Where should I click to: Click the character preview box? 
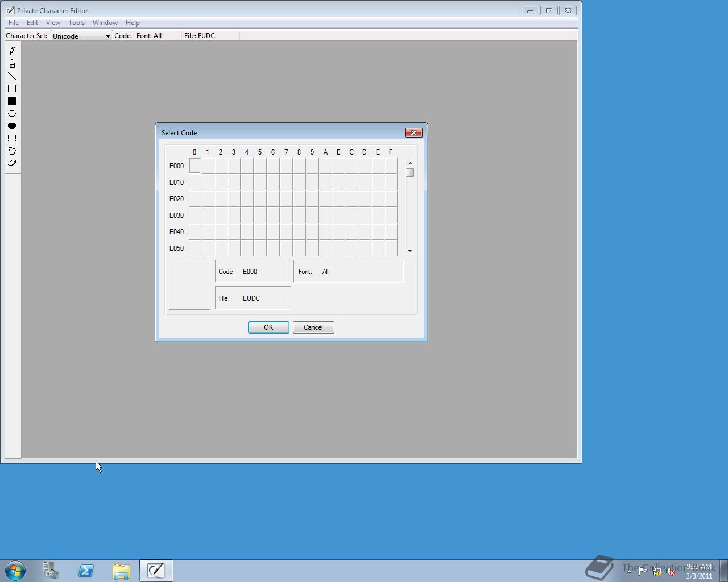pyautogui.click(x=190, y=285)
